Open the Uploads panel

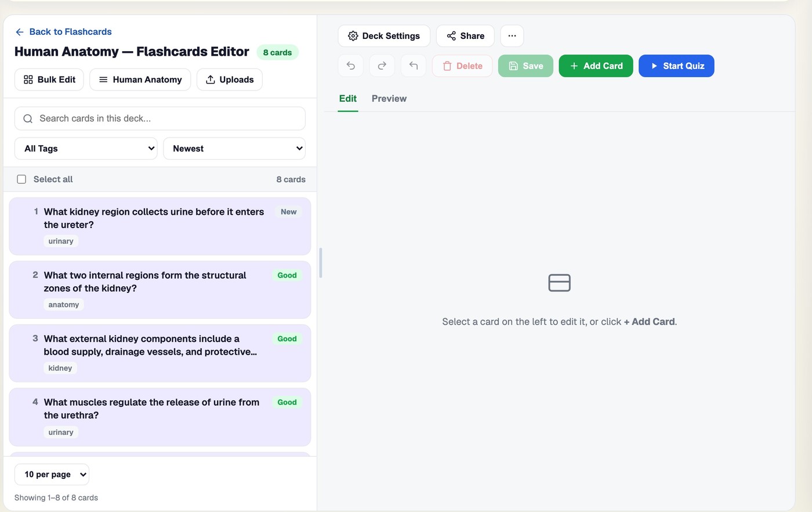(x=230, y=80)
